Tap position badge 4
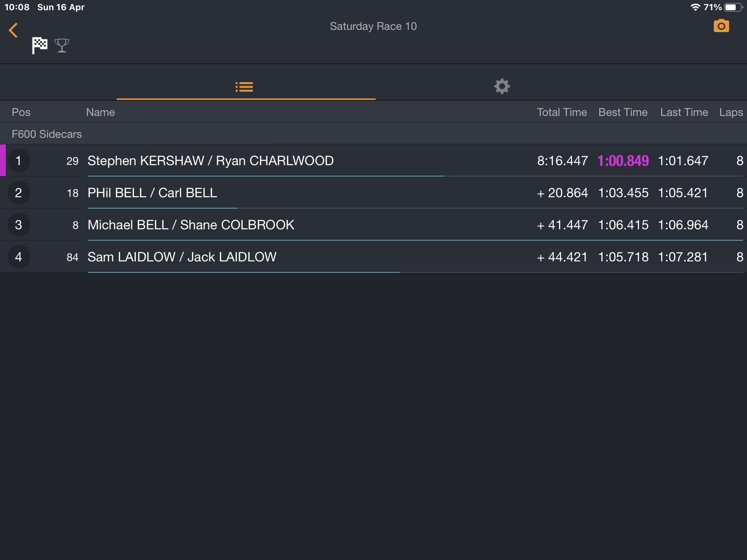Viewport: 747px width, 560px height. coord(19,257)
